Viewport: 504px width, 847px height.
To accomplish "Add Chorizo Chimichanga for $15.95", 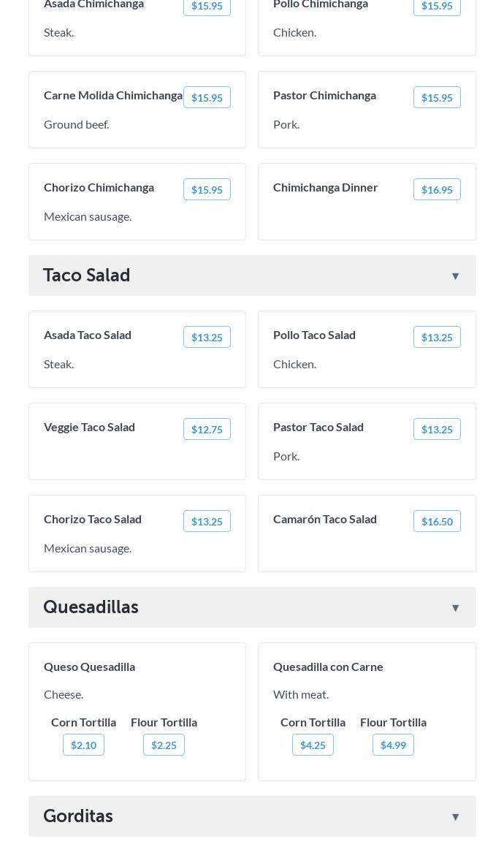I will (x=207, y=190).
